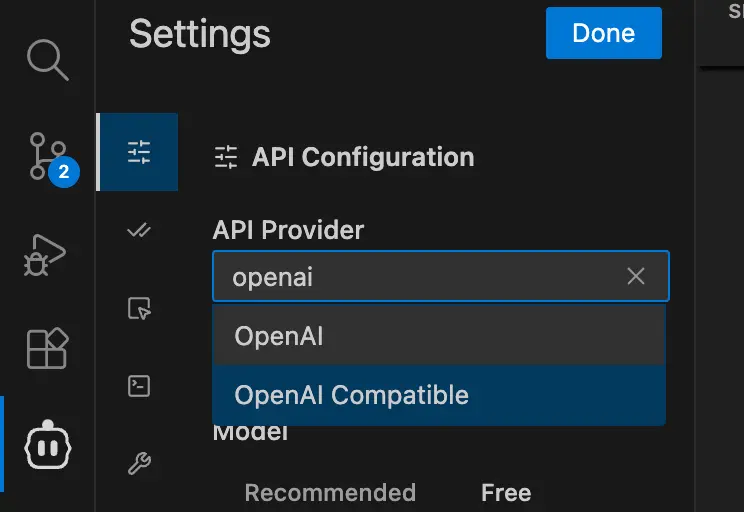Click the Settings title text

click(200, 35)
